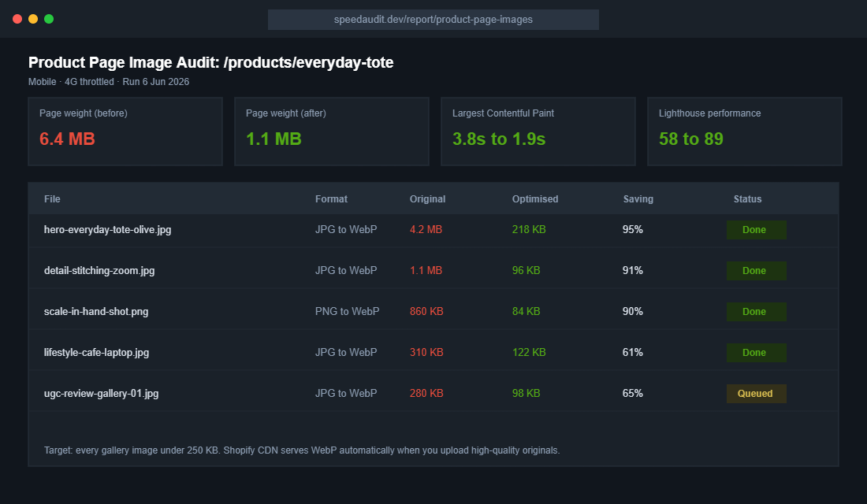
Task: Select file ugc-review-gallery-01.jpg
Action: coord(101,394)
